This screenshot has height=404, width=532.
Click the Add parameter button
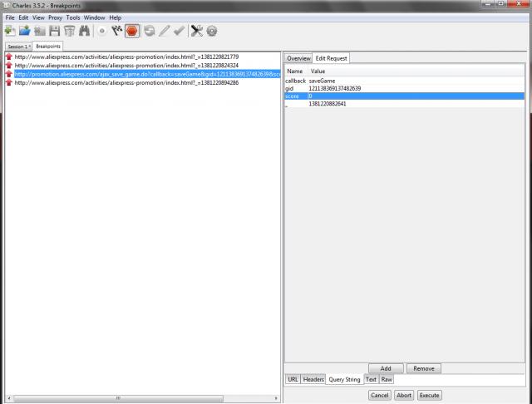(x=386, y=368)
